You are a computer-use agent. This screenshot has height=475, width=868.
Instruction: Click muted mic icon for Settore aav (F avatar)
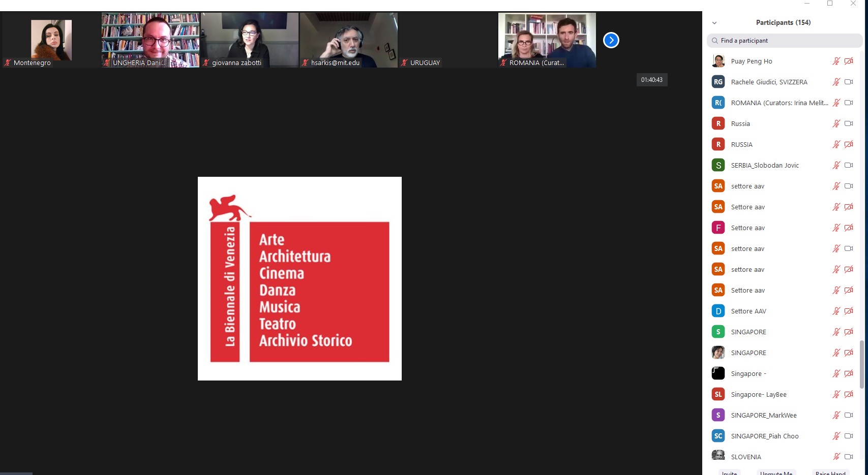coord(836,228)
